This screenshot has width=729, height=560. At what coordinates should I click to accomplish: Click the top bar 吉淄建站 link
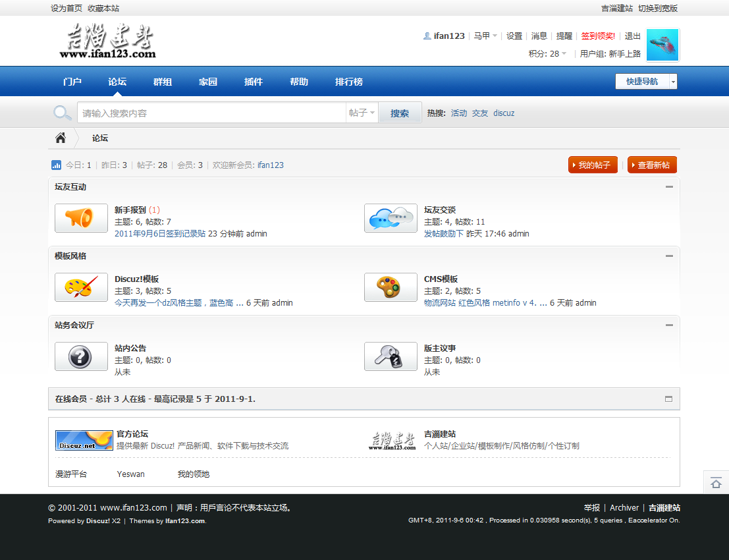coord(616,9)
